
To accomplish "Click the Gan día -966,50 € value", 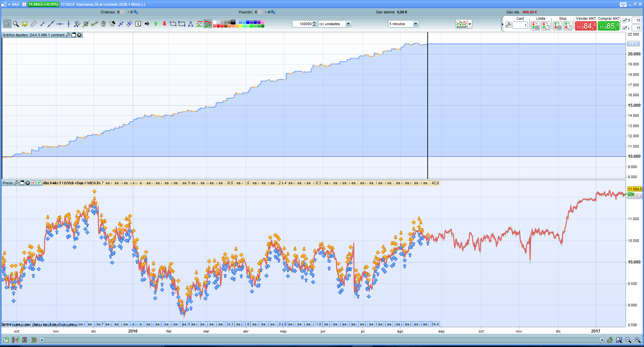I will (x=529, y=12).
